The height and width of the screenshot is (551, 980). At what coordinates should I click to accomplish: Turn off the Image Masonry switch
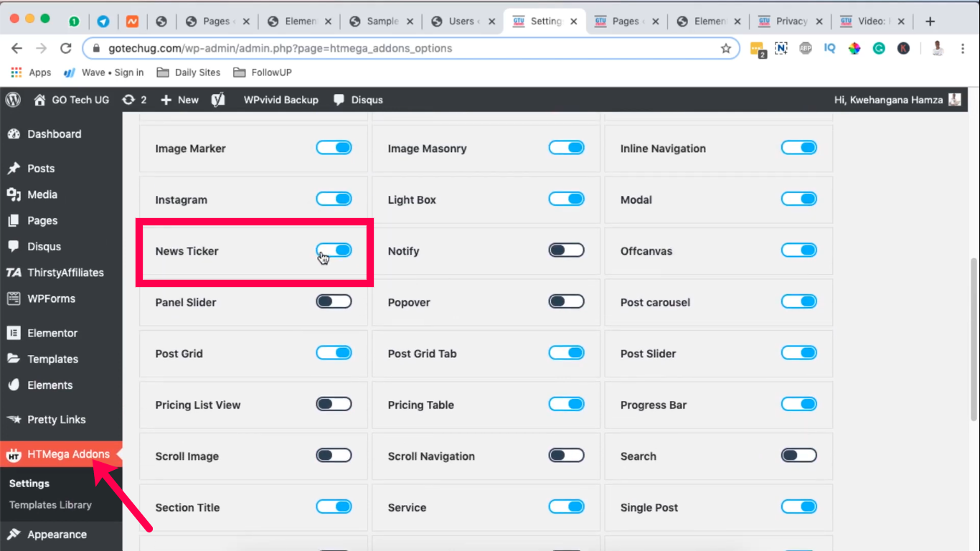(x=566, y=148)
